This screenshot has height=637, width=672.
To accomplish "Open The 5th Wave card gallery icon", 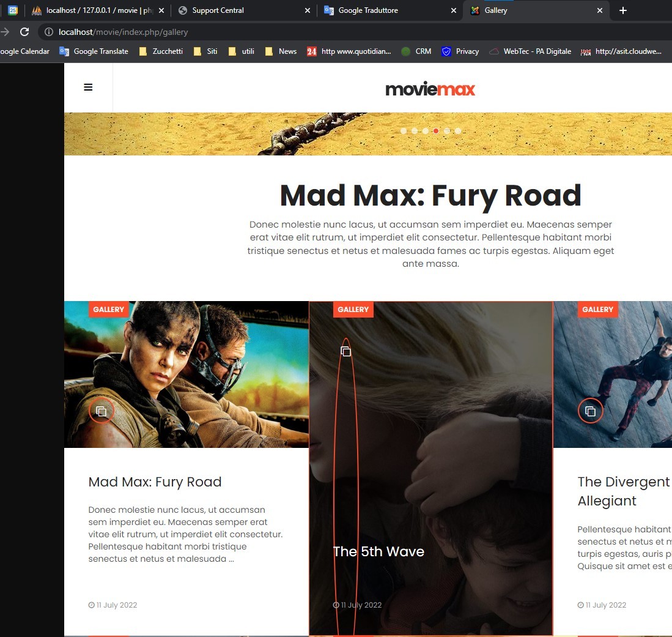I will [345, 351].
